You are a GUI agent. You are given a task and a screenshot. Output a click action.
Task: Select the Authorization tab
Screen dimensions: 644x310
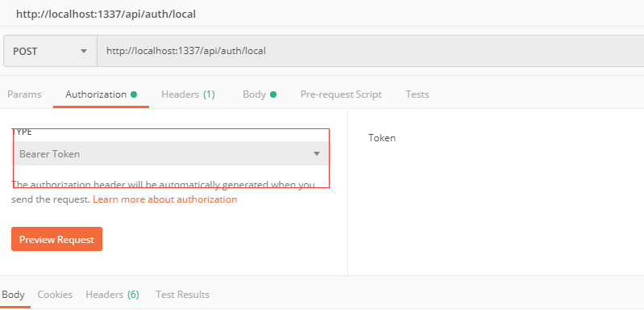(x=101, y=94)
